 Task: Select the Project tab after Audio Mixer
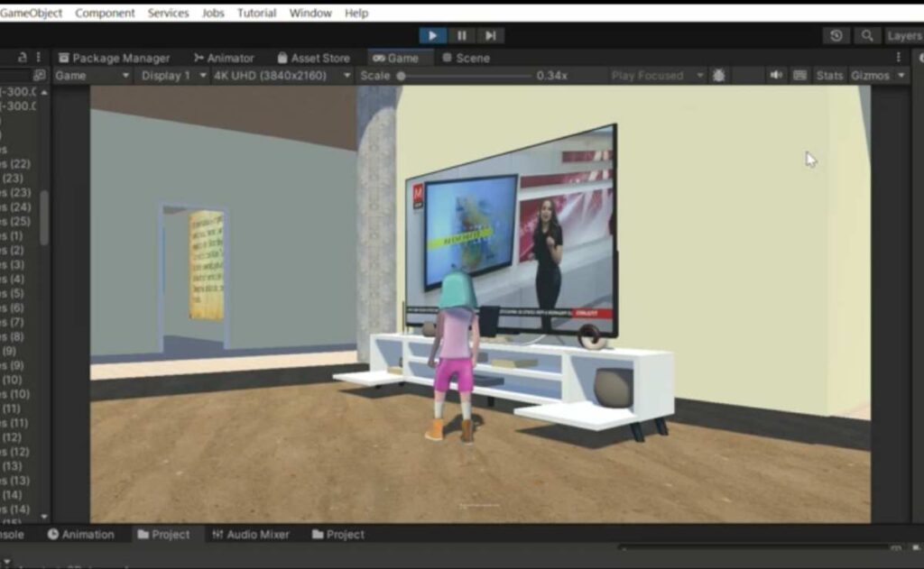[338, 534]
